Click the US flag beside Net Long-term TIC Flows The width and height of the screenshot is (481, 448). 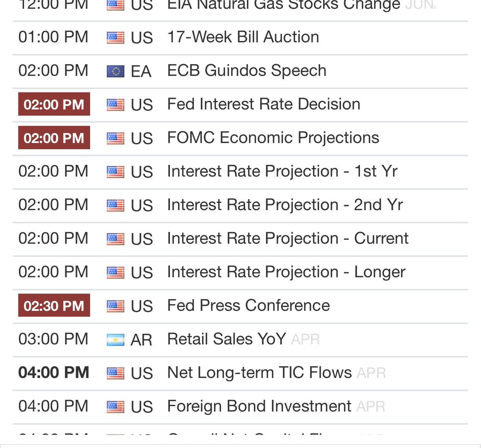click(x=115, y=373)
